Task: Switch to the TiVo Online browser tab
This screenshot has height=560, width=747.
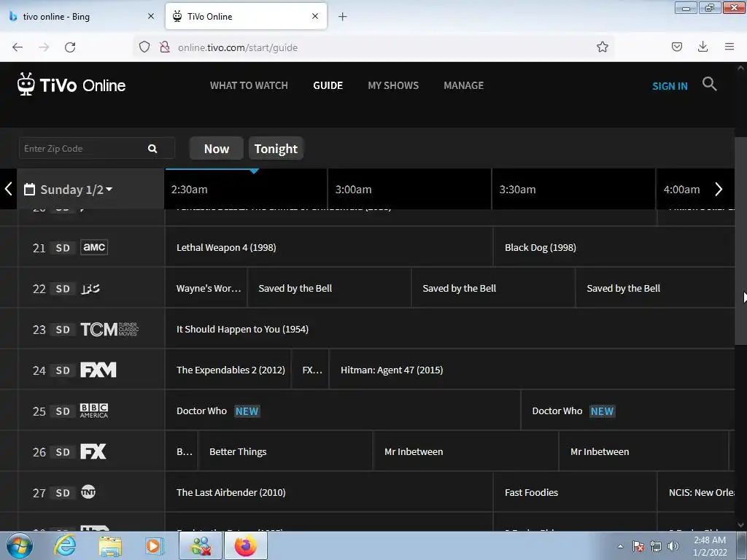Action: (x=247, y=16)
